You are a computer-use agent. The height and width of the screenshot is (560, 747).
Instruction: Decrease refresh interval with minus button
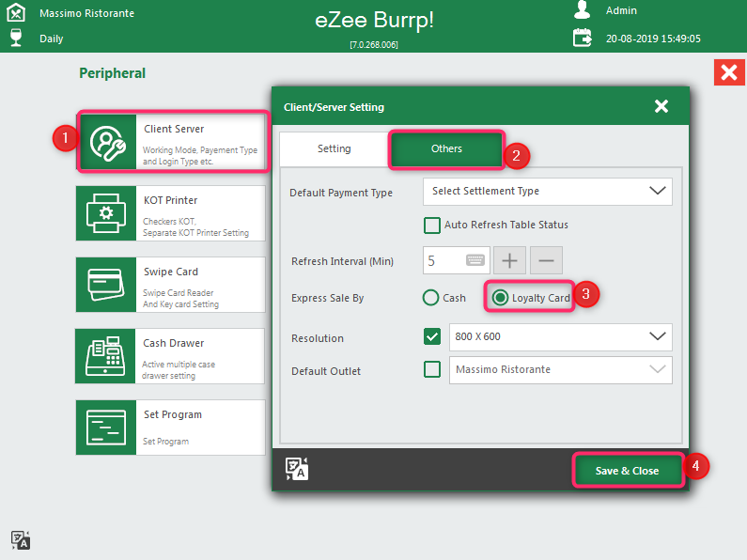point(546,260)
